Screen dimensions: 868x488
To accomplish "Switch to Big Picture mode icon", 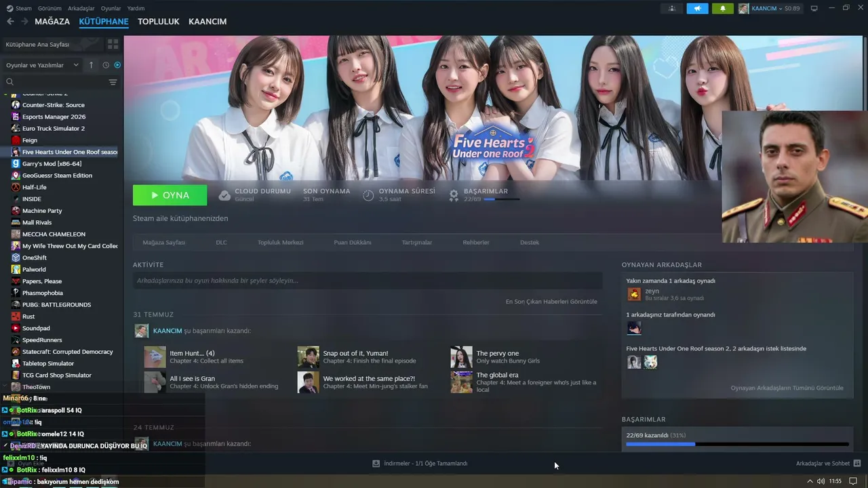I will coord(814,8).
